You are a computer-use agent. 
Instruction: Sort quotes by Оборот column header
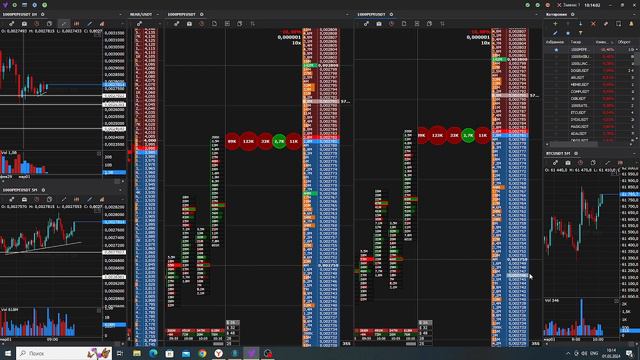[624, 42]
